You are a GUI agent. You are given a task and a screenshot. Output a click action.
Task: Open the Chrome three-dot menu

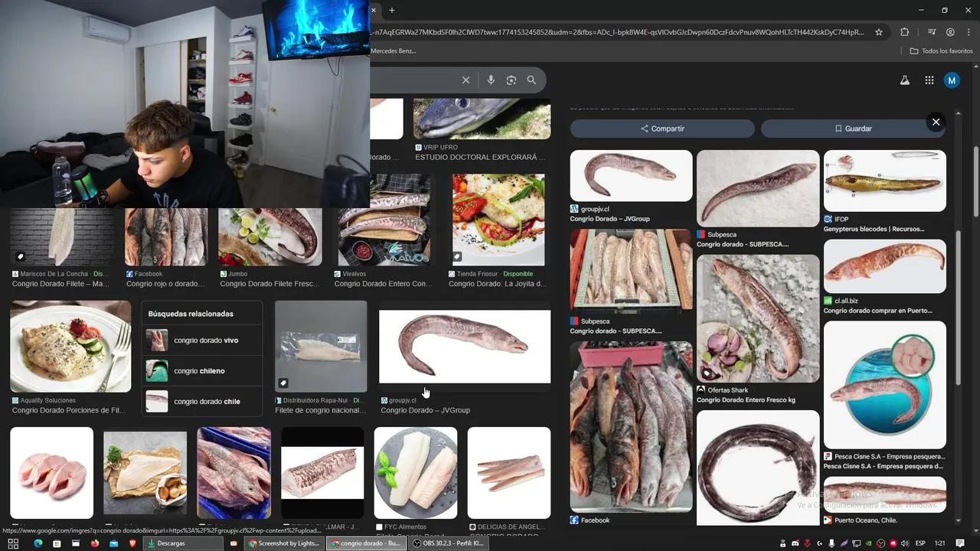click(x=968, y=32)
